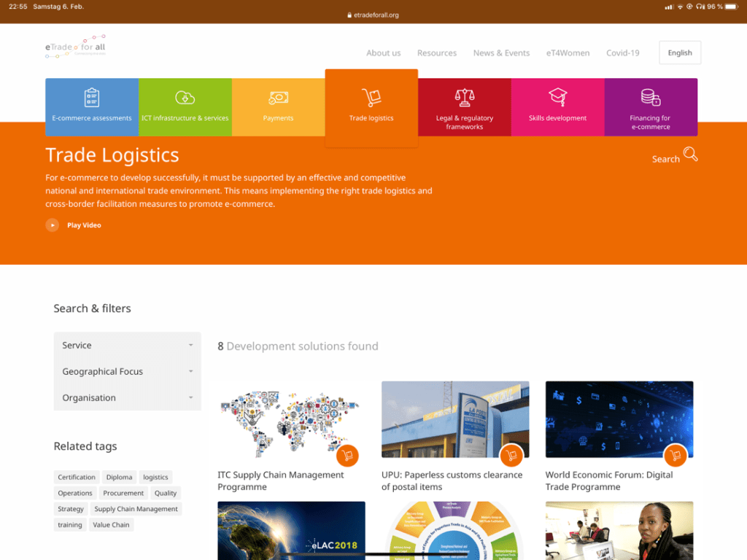Click the UPU postal building thumbnail

455,419
